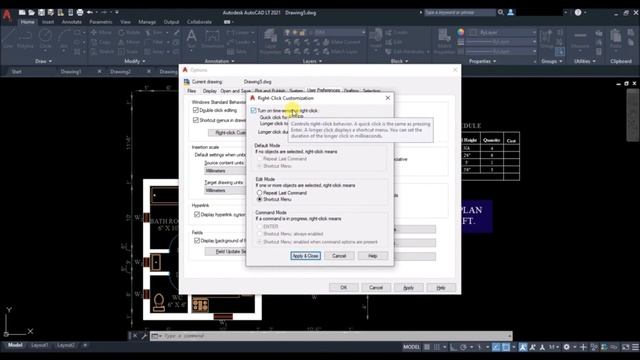Screen dimensions: 640x360
Task: Click the Match Properties icon
Action: [x=444, y=42]
